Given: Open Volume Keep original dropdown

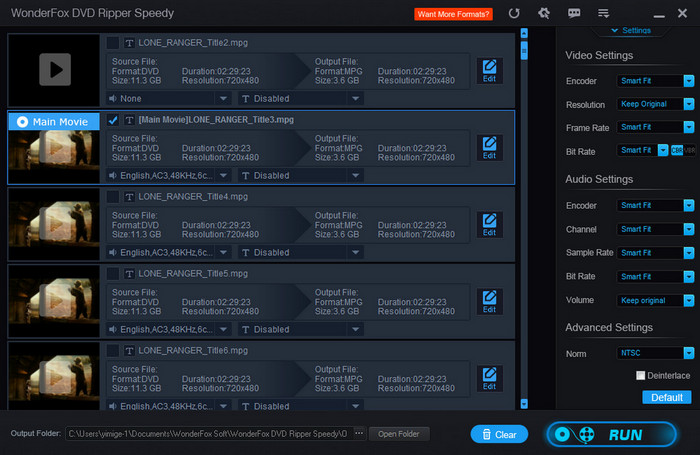Looking at the screenshot, I should (655, 301).
